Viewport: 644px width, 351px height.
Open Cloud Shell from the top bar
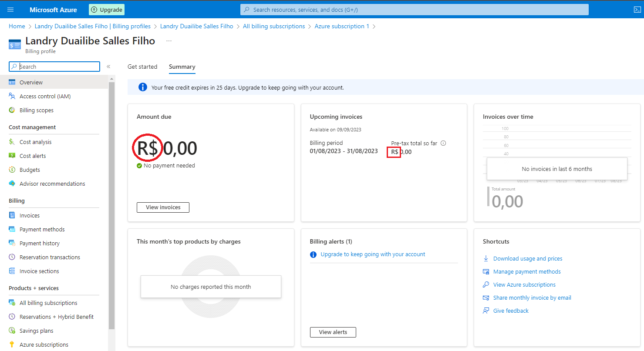(x=637, y=9)
